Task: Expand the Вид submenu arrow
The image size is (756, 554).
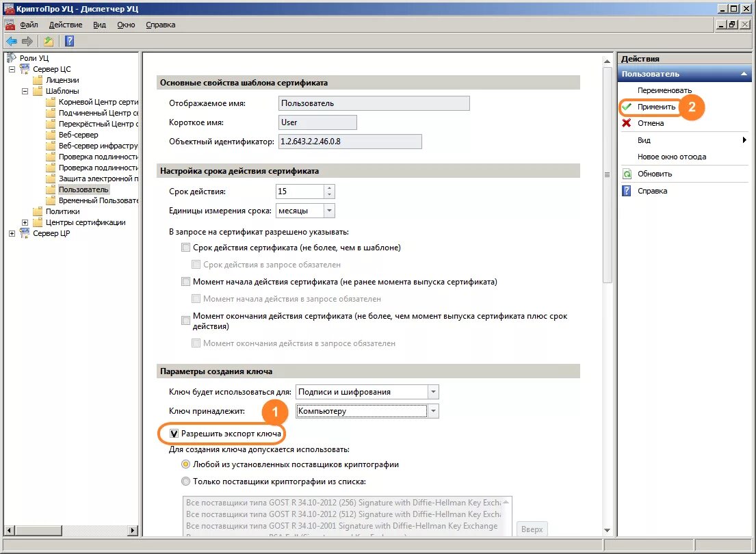Action: coord(744,140)
